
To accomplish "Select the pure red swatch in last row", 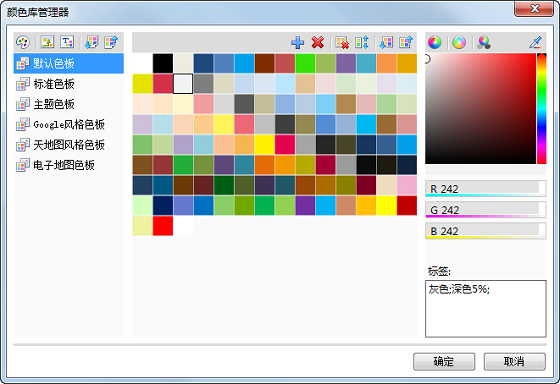I will tap(163, 226).
